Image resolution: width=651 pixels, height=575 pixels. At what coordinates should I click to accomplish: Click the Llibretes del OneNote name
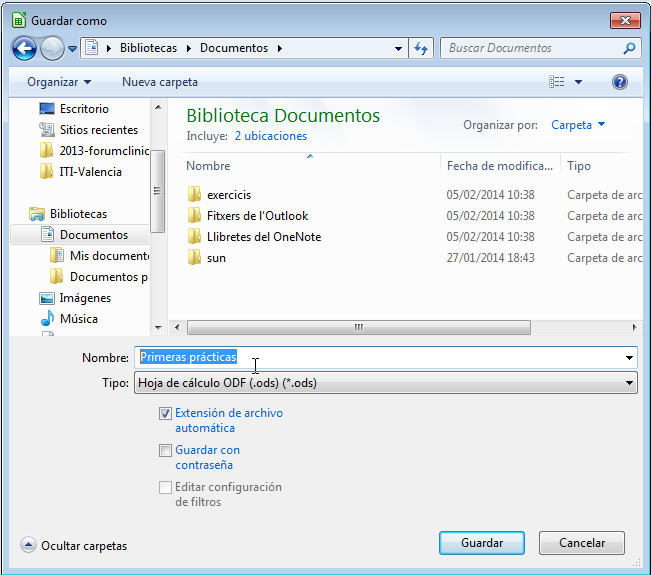264,237
